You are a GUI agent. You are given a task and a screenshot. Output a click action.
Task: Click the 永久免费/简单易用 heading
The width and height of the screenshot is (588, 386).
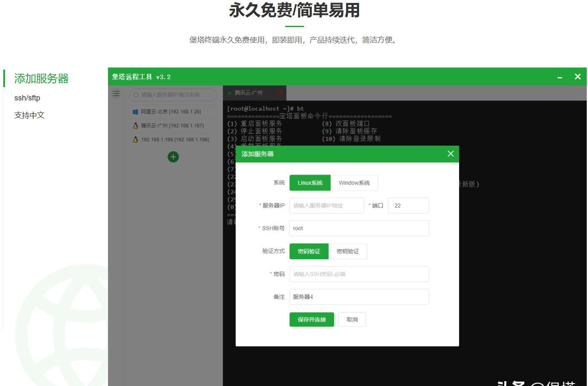point(294,10)
